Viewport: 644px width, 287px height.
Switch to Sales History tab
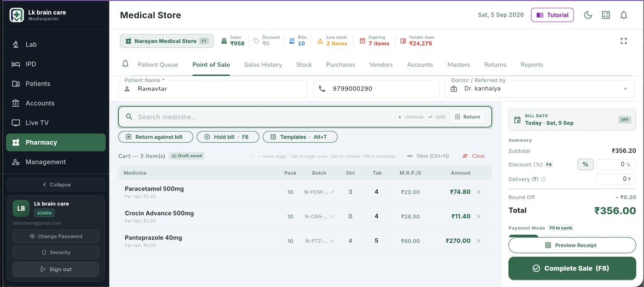click(263, 64)
